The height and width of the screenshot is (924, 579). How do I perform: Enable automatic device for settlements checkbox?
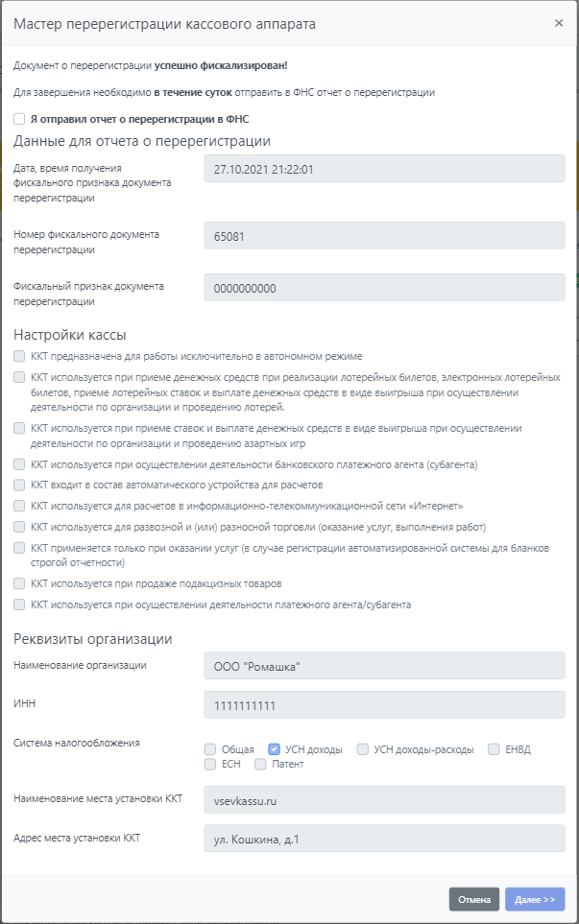(x=19, y=485)
